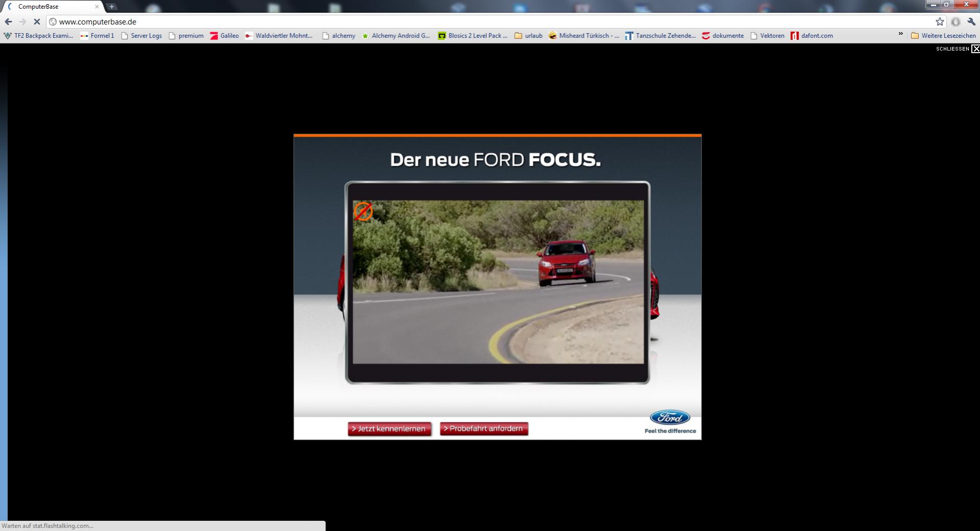Open the Vektoren bookmark
The image size is (980, 531).
click(x=767, y=36)
